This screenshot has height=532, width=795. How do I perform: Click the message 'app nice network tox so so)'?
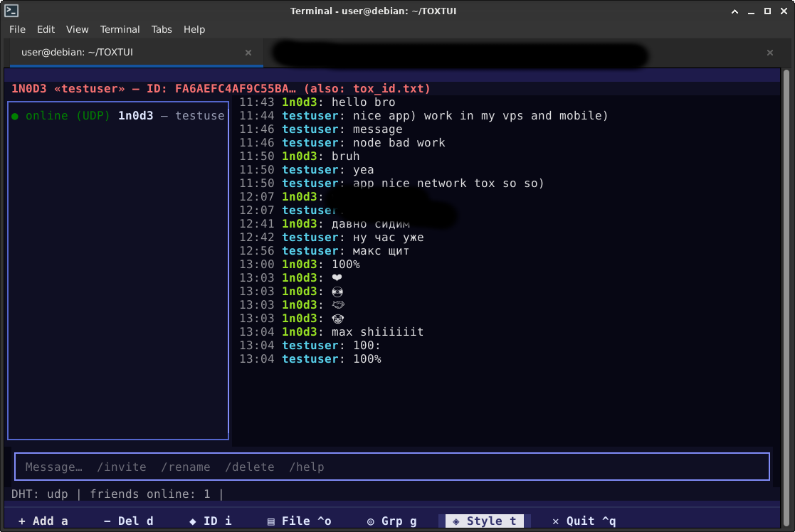pos(448,183)
